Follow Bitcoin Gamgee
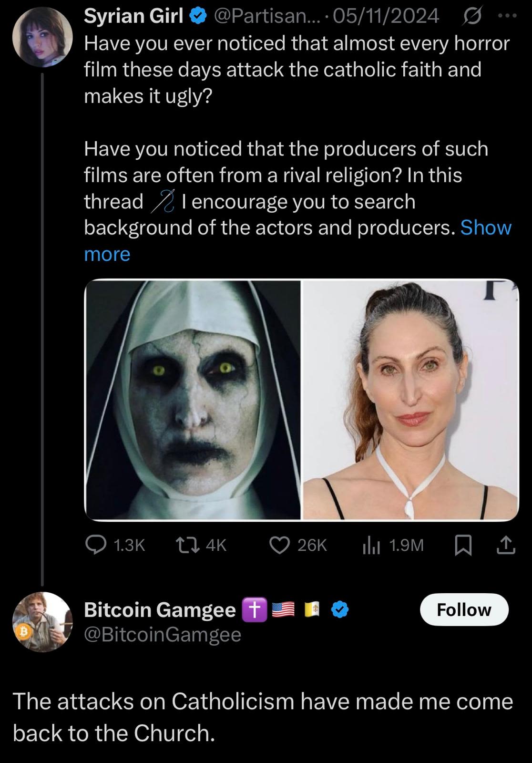This screenshot has height=763, width=532. click(x=464, y=609)
